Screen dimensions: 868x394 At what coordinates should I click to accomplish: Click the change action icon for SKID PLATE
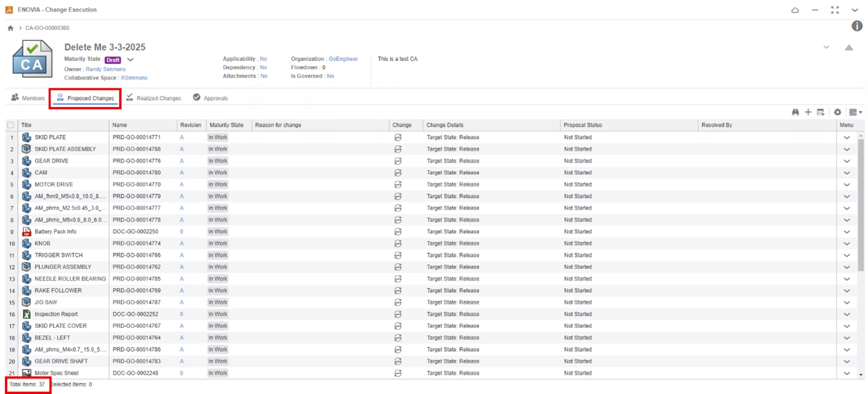pos(398,137)
